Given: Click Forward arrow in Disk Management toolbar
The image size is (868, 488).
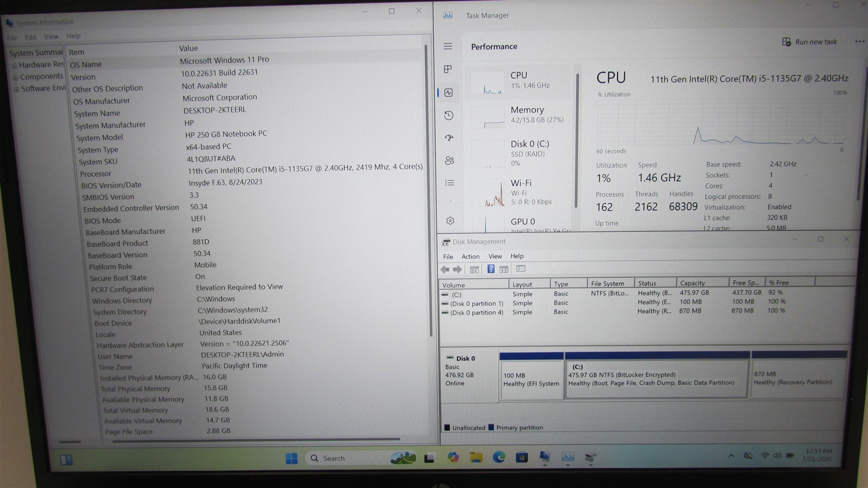Looking at the screenshot, I should [x=457, y=269].
